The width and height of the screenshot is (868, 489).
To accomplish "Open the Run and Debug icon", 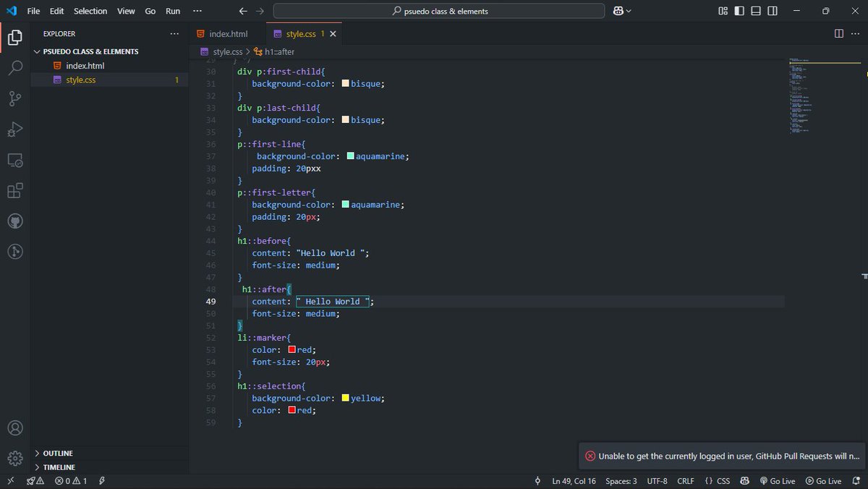I will (x=14, y=129).
